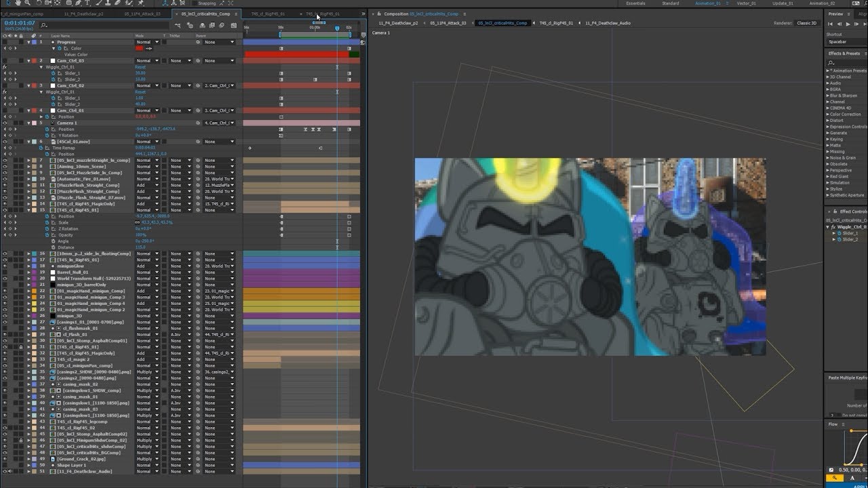Viewport: 868px width, 488px height.
Task: Enable the Snapping checkbox
Action: pos(195,3)
